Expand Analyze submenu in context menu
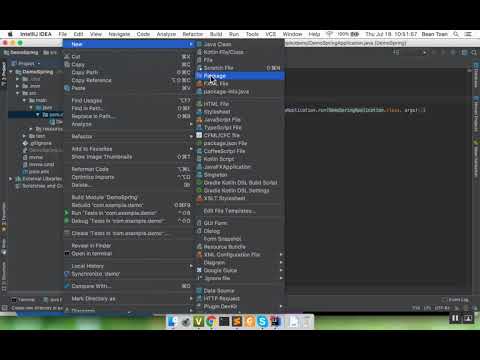Screen dimensions: 480x360 tap(191, 124)
